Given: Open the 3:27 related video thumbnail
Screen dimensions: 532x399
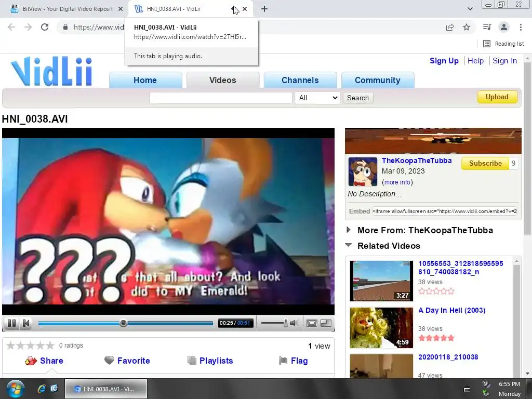Looking at the screenshot, I should click(381, 281).
